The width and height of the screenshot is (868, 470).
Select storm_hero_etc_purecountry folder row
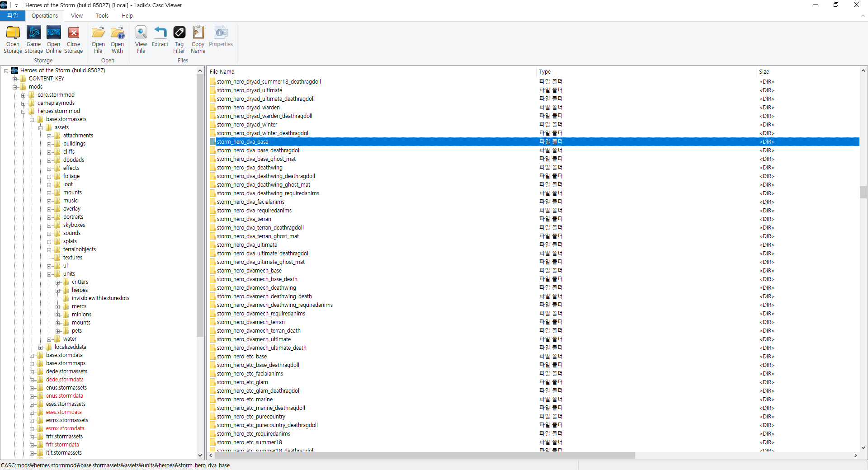534,417
